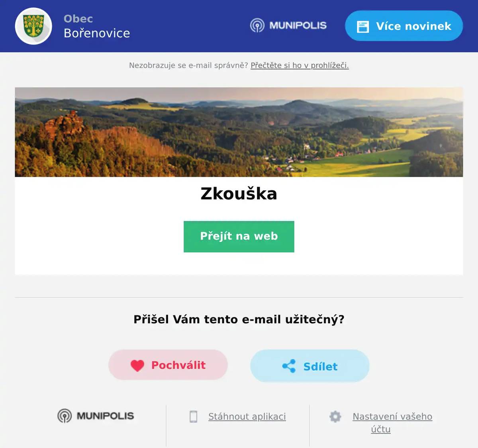Image resolution: width=478 pixels, height=448 pixels.
Task: Praise the email with the Pochválit button
Action: pyautogui.click(x=168, y=365)
